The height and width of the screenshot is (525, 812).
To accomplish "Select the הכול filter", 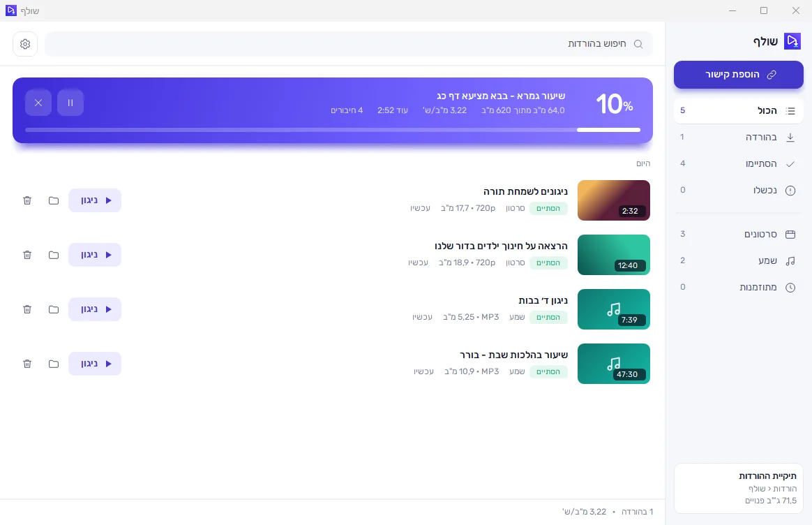I will (739, 110).
